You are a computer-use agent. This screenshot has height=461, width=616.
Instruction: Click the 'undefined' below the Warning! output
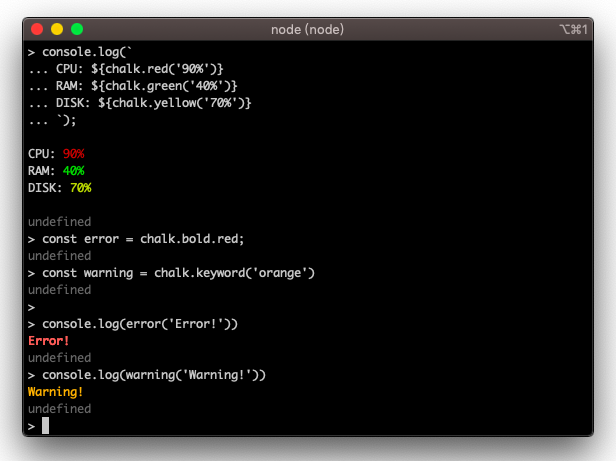59,409
